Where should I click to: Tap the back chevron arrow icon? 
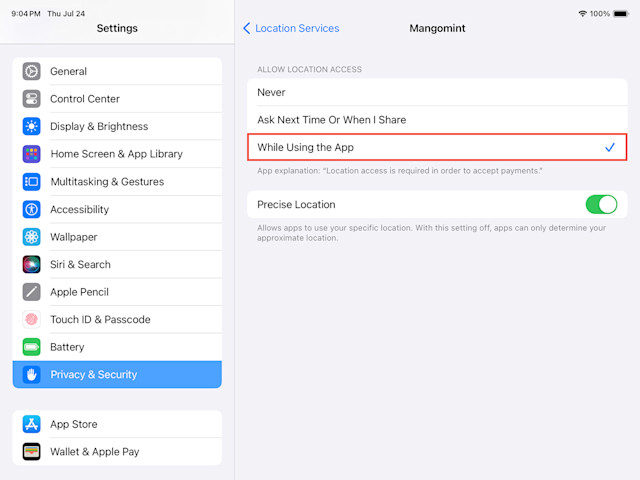pos(247,28)
